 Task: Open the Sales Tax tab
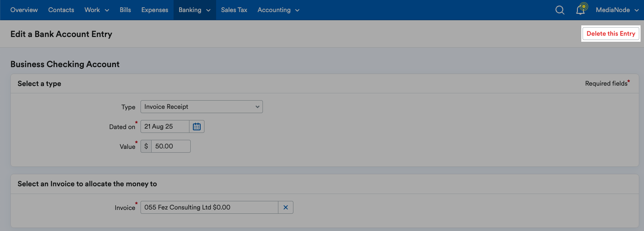click(x=234, y=10)
